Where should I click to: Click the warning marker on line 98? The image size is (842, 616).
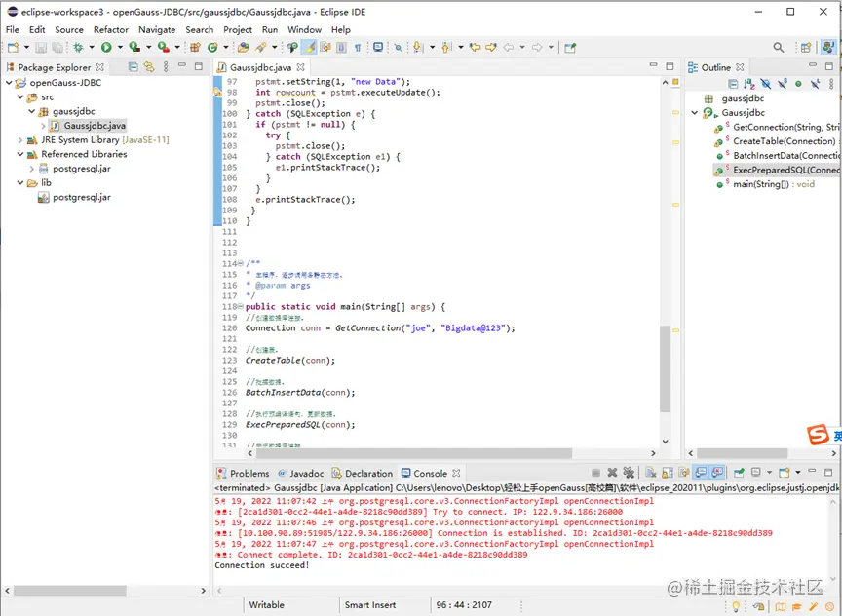(x=218, y=93)
